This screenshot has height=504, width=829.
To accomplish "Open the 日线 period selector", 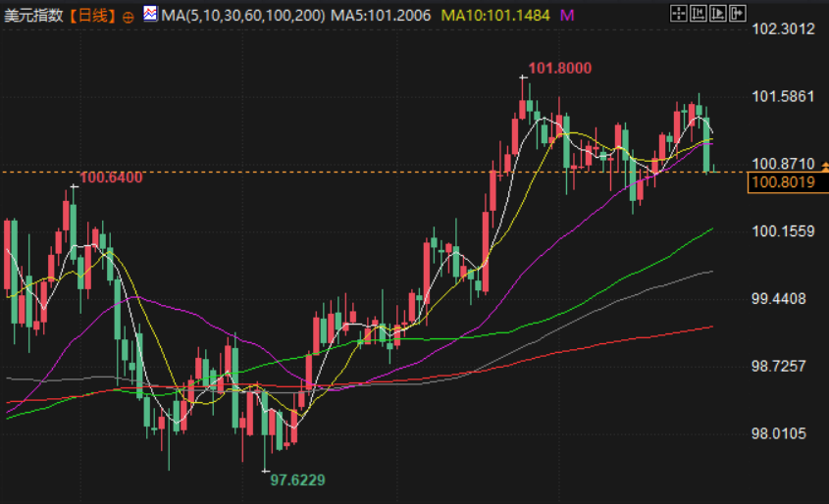I will [x=93, y=16].
